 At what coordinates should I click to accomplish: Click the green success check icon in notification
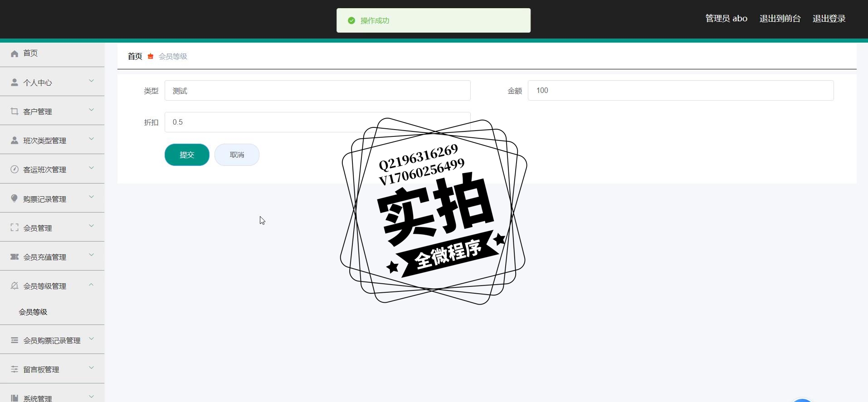[x=351, y=20]
